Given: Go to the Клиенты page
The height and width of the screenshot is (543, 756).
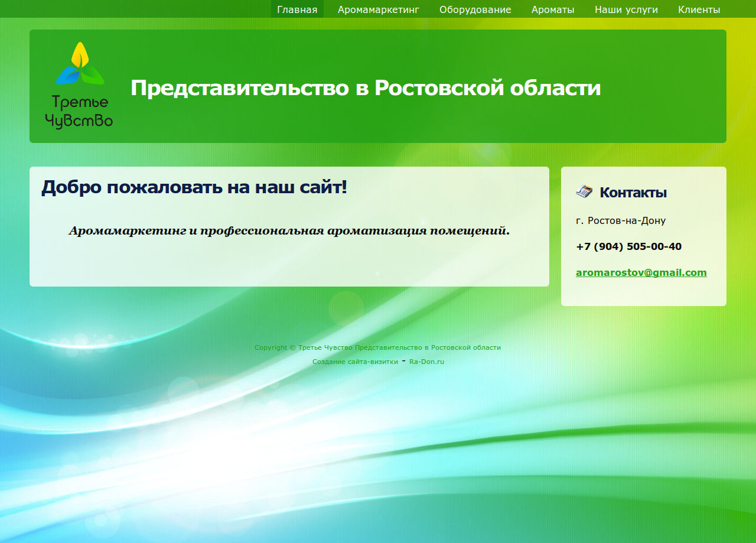Looking at the screenshot, I should (699, 9).
